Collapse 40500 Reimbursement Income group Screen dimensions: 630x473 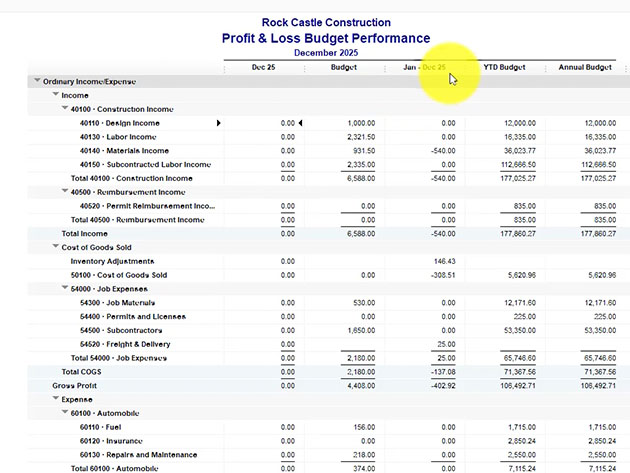click(x=65, y=191)
